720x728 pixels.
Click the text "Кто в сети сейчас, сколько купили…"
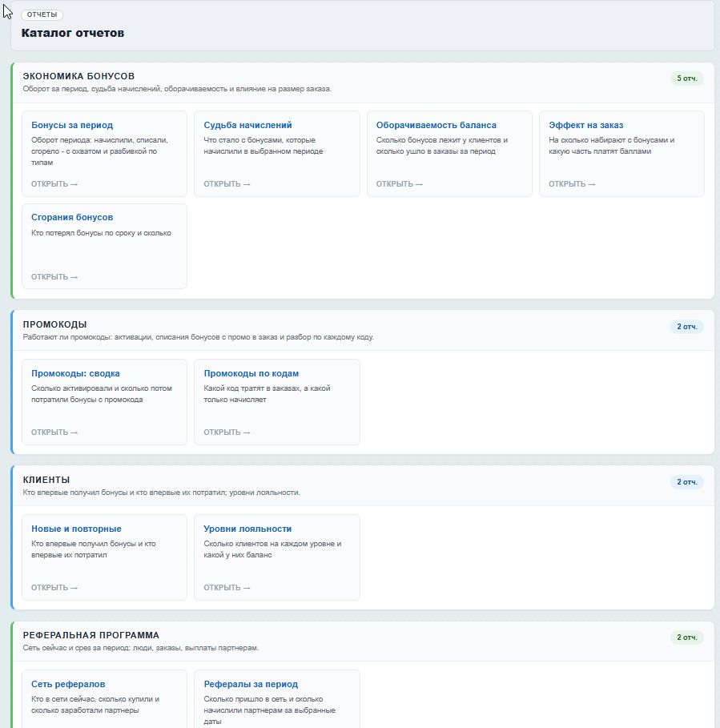[95, 705]
